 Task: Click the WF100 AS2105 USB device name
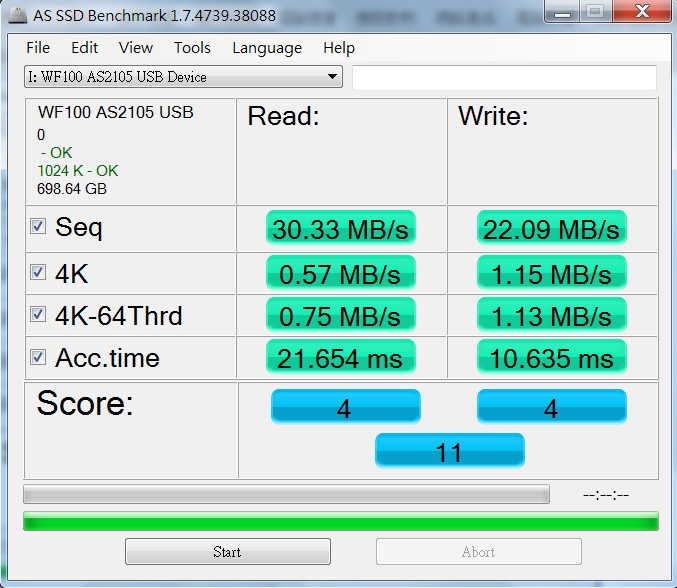(116, 112)
